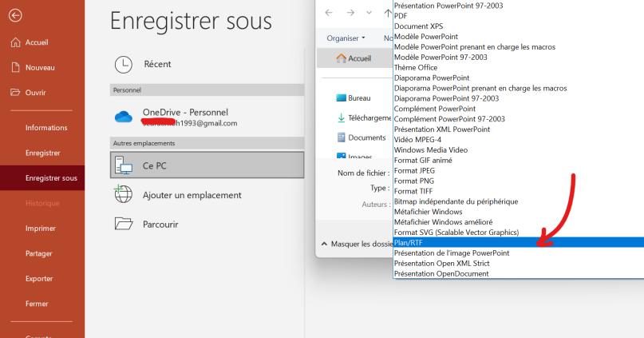The width and height of the screenshot is (644, 338).
Task: Click the Parcourir folder icon
Action: click(x=123, y=224)
